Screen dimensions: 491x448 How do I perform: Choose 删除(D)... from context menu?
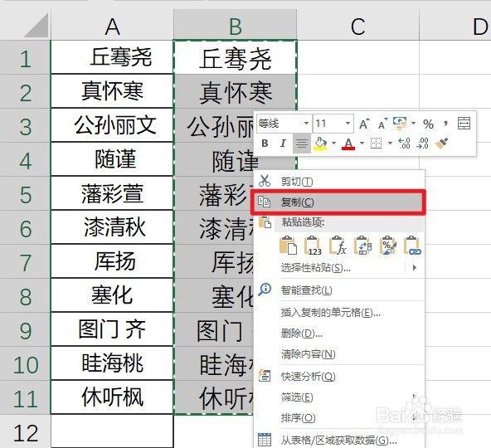click(x=339, y=334)
